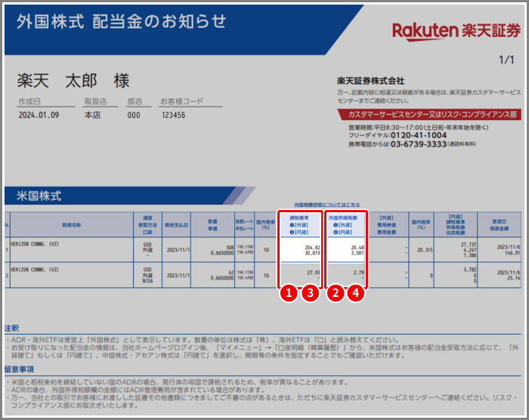Click the 留意事項 heading
The width and height of the screenshot is (529, 420).
(x=19, y=369)
